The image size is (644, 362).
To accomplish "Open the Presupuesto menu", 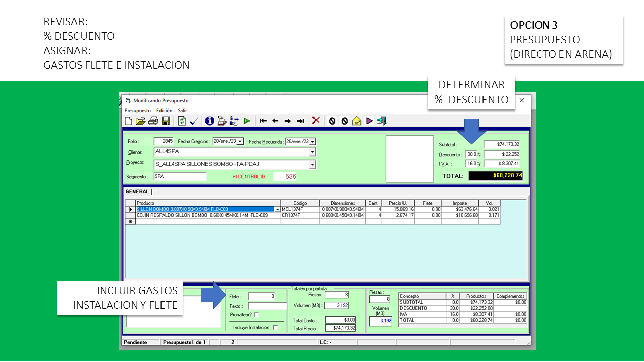I will point(137,110).
